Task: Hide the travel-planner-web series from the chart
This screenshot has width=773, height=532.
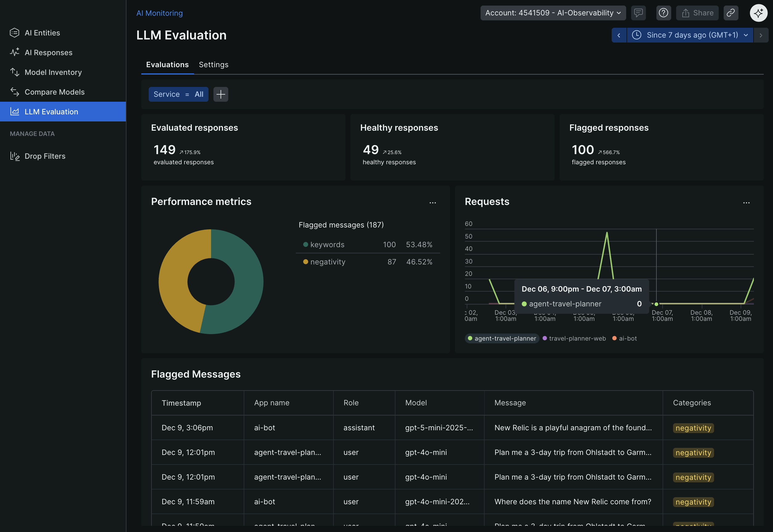Action: [574, 338]
